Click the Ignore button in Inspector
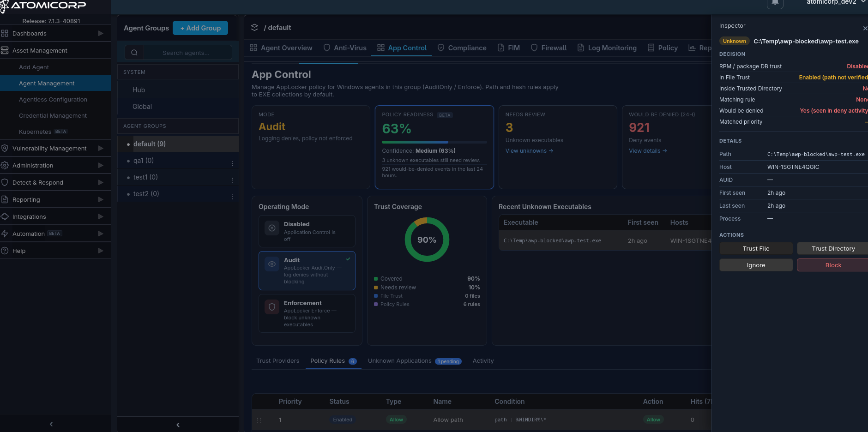The width and height of the screenshot is (868, 432). [756, 265]
